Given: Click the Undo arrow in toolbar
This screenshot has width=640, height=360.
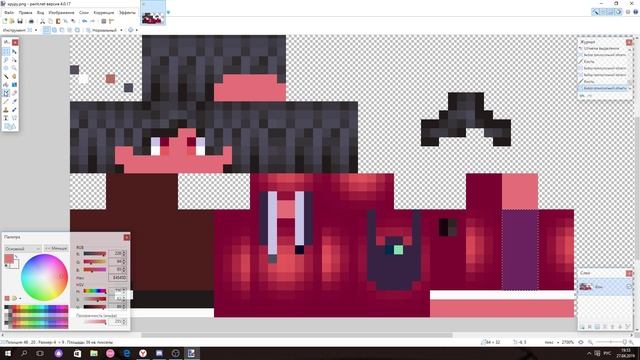Looking at the screenshot, I should point(84,21).
